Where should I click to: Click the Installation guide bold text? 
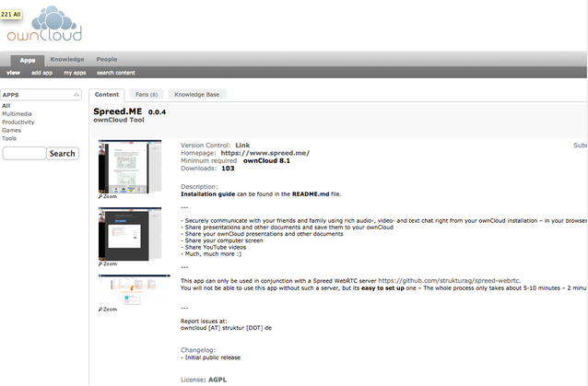tap(208, 194)
